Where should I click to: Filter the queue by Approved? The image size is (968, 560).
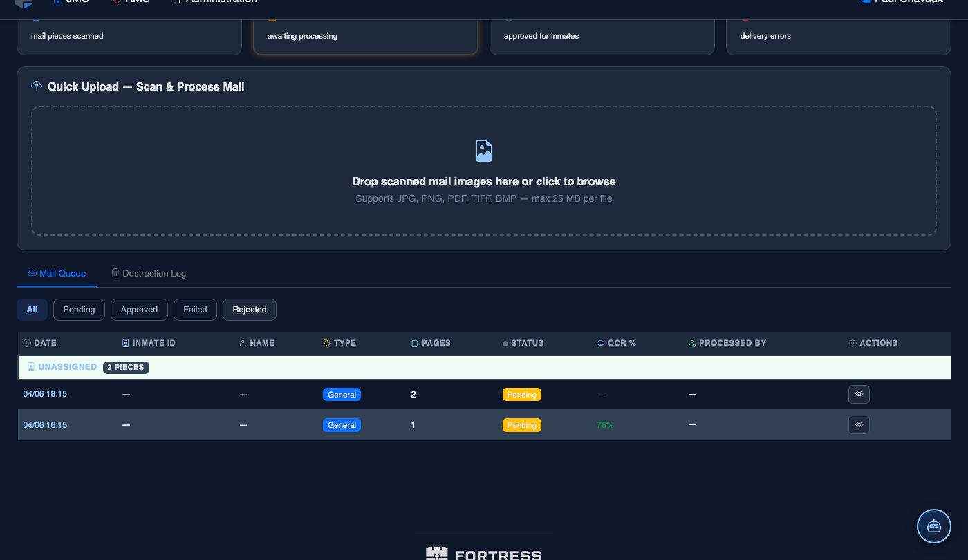[x=139, y=310]
